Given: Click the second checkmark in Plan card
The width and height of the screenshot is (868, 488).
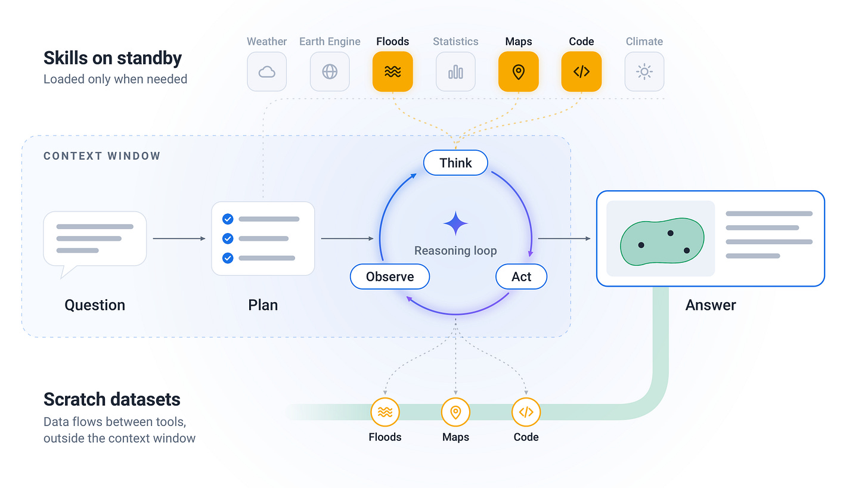Looking at the screenshot, I should pyautogui.click(x=227, y=238).
